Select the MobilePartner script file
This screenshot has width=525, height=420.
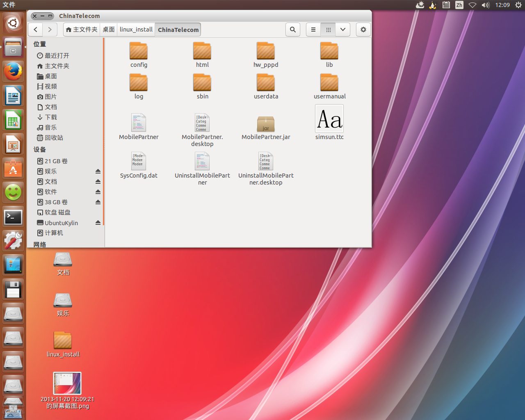pyautogui.click(x=139, y=127)
